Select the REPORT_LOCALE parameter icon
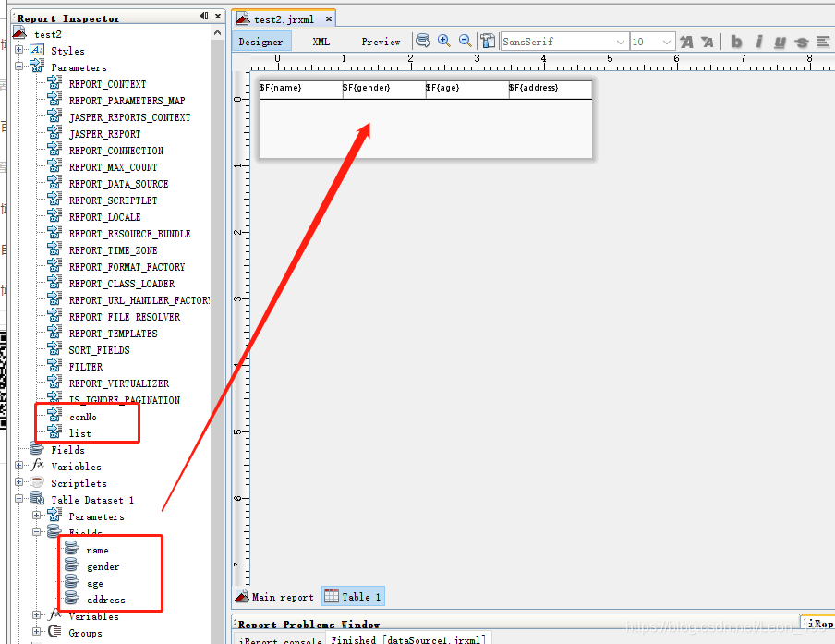835x644 pixels. pyautogui.click(x=54, y=215)
